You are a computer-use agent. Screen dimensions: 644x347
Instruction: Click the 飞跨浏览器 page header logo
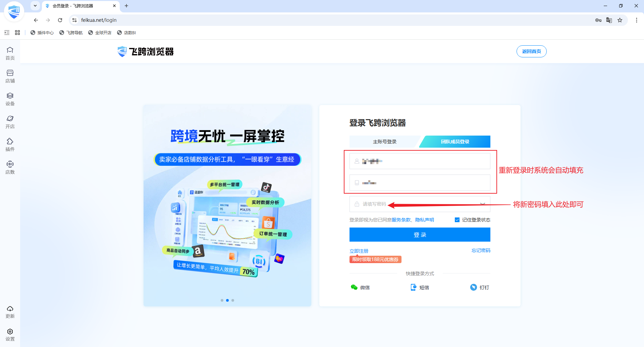point(146,52)
